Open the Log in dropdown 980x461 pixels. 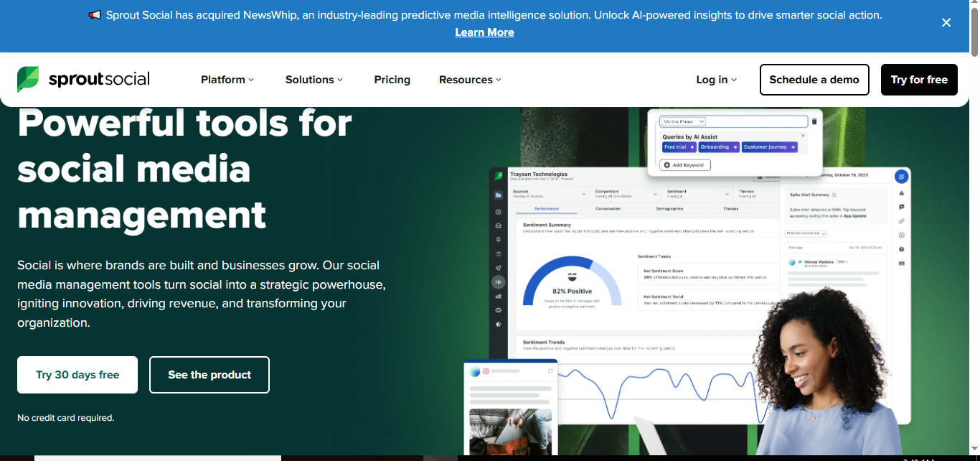(716, 80)
